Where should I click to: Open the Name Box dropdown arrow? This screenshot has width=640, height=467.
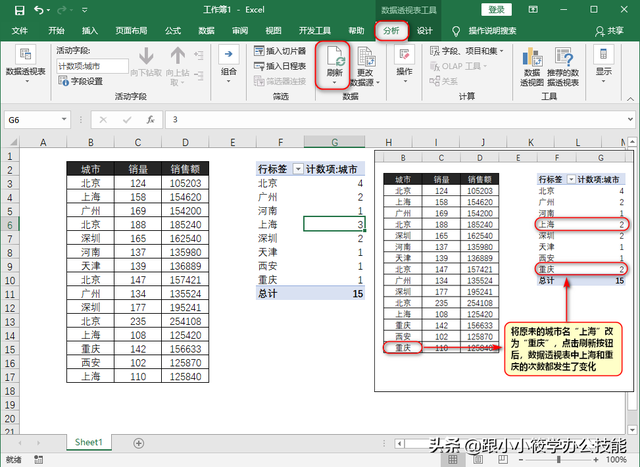pyautogui.click(x=64, y=119)
